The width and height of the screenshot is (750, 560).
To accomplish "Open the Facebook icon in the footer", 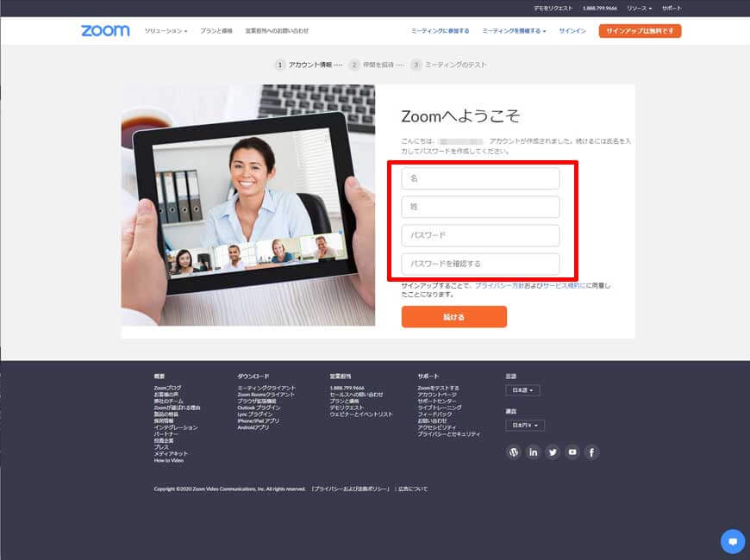I will tap(591, 452).
